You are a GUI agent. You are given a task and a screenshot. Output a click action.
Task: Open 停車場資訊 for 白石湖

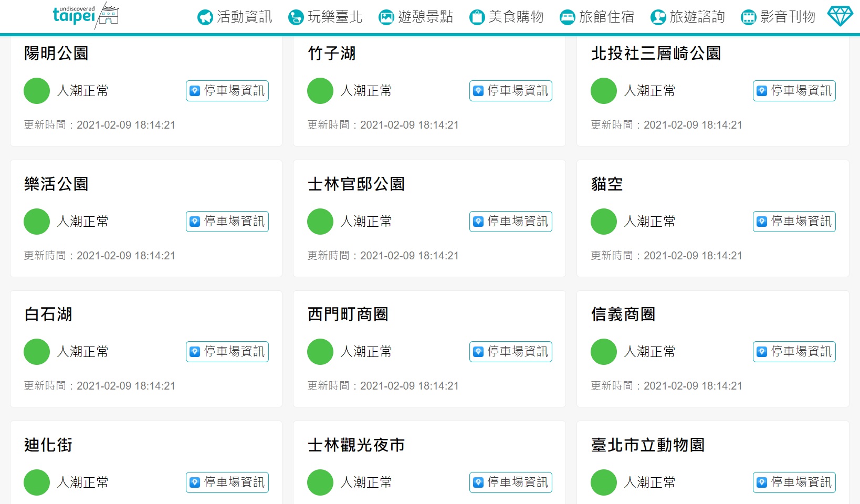click(227, 352)
